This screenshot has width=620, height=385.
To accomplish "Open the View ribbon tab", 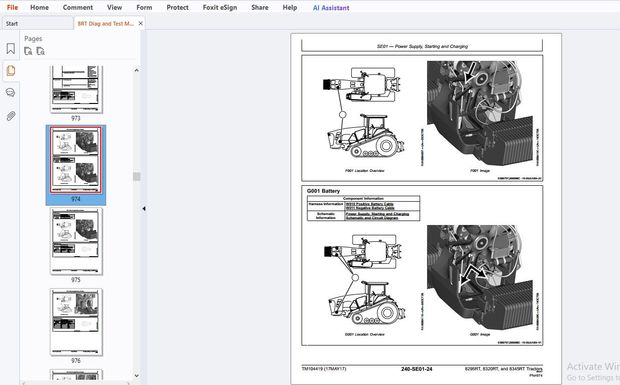I will [114, 7].
